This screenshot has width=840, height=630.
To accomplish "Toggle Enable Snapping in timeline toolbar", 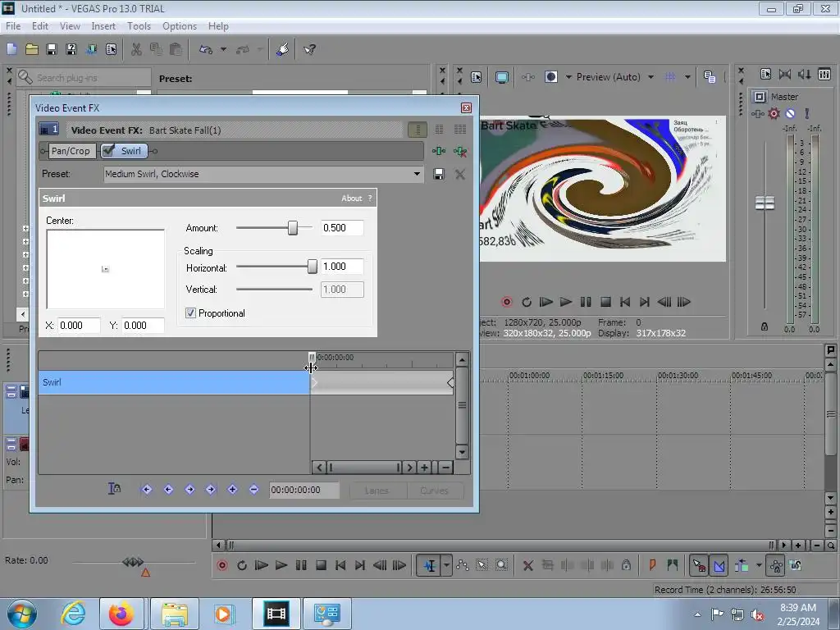I will 699,565.
